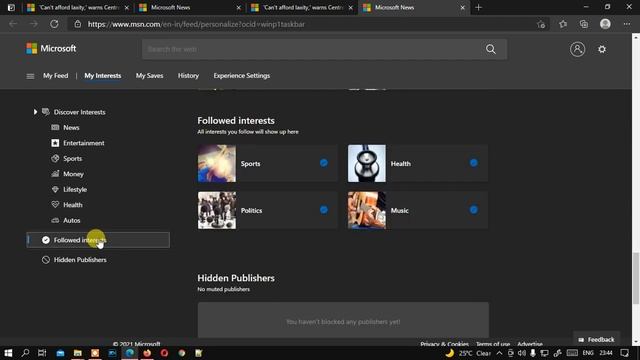Unfollow the Music interest checkmark
This screenshot has width=640, height=360.
pyautogui.click(x=473, y=210)
